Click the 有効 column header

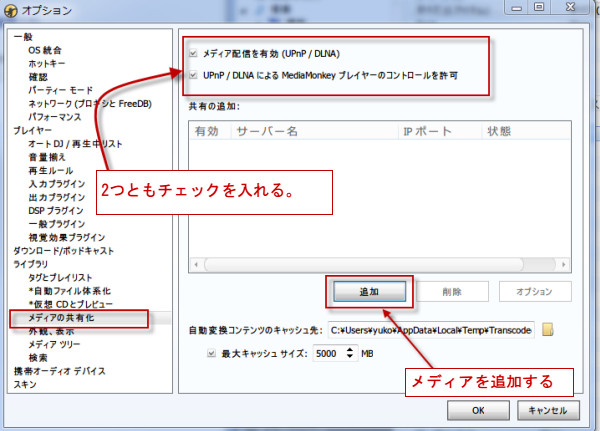210,131
